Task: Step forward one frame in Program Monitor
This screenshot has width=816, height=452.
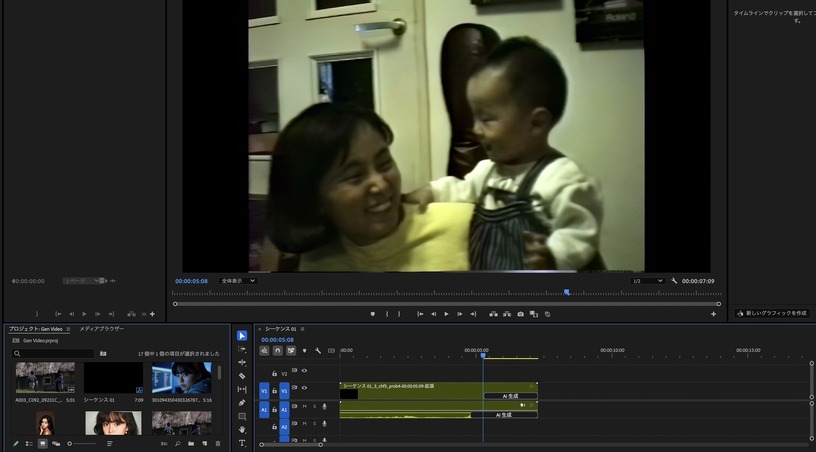Action: tap(460, 314)
